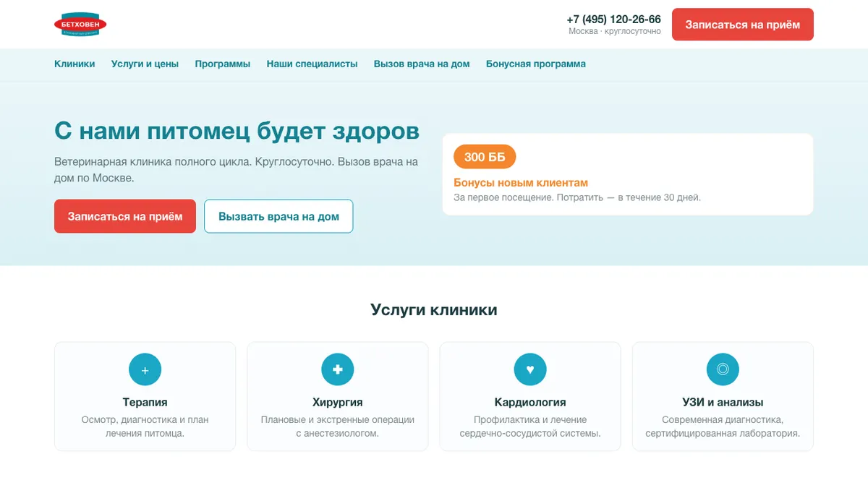Call the number +7 (495) 120-26-66

[613, 20]
